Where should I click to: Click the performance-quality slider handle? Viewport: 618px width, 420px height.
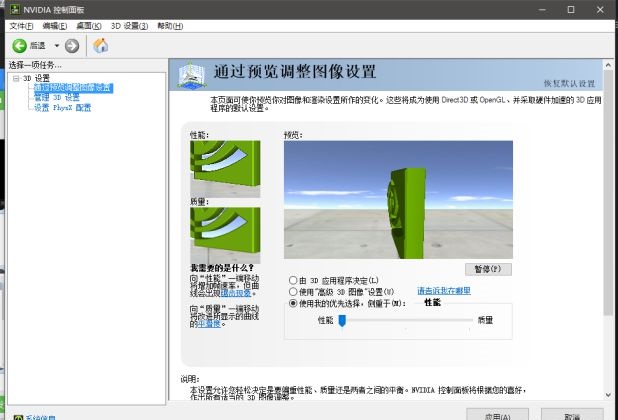(x=342, y=320)
